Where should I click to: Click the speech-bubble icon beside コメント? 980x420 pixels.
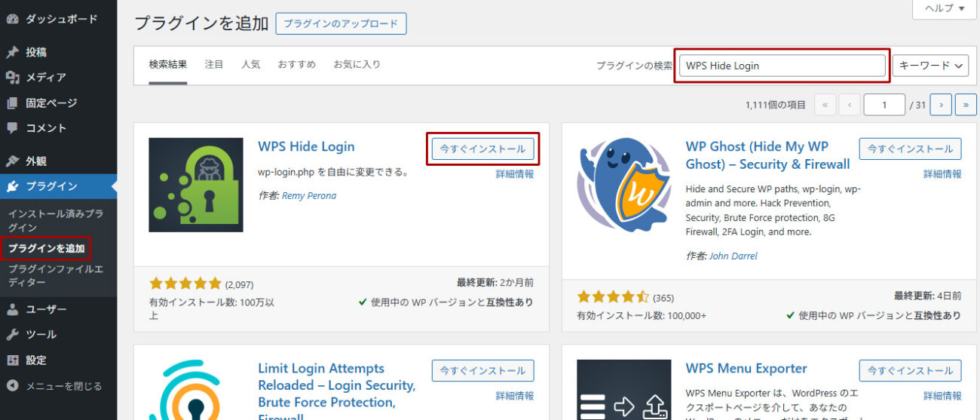click(12, 128)
